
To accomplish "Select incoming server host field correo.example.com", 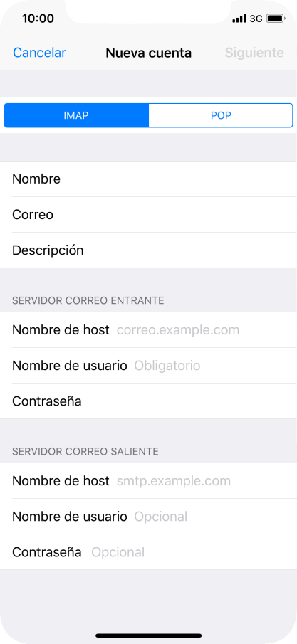I will (148, 329).
